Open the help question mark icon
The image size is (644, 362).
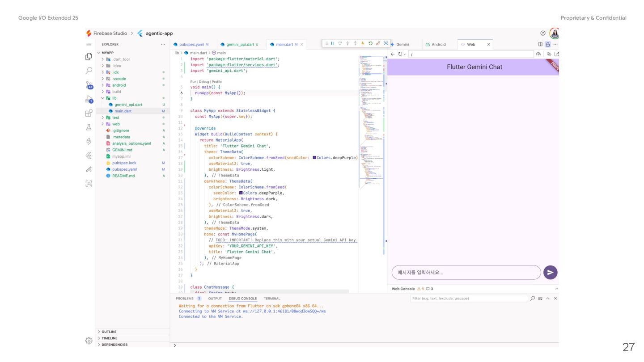tap(543, 33)
